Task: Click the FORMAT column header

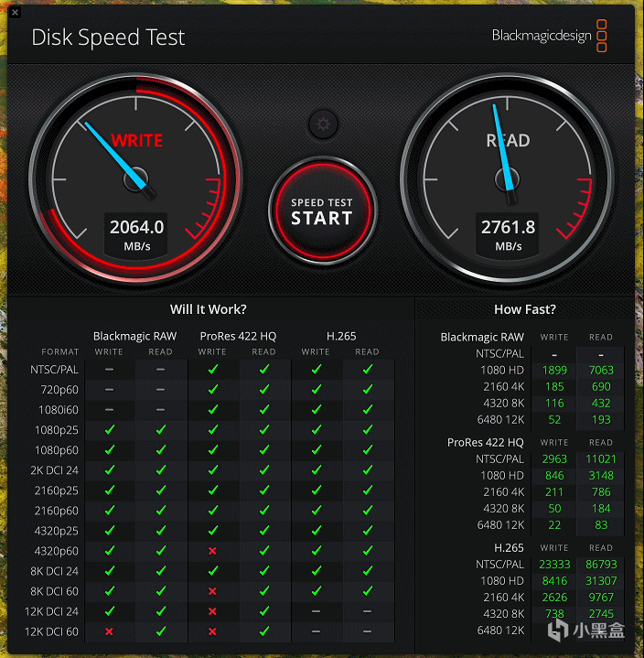Action: (60, 351)
